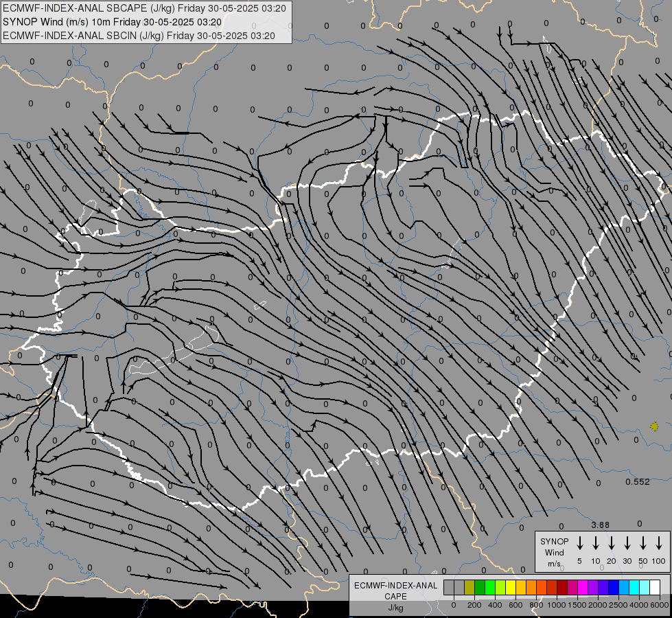Image resolution: width=672 pixels, height=618 pixels.
Task: Click the SBCIN title line
Action: 139,36
